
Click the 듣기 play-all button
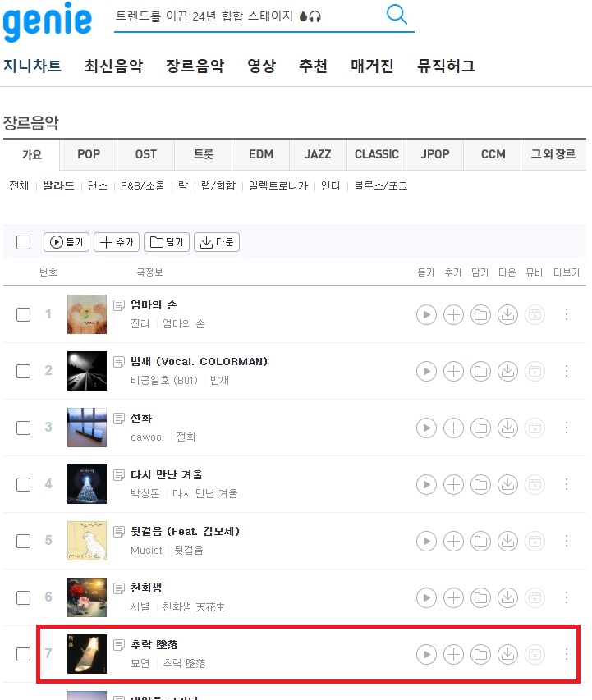[x=67, y=242]
